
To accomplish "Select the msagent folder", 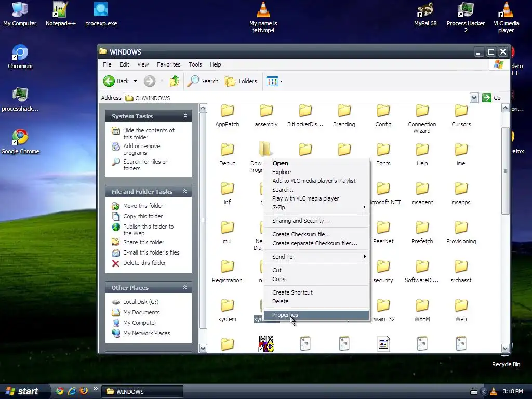I will 422,193.
